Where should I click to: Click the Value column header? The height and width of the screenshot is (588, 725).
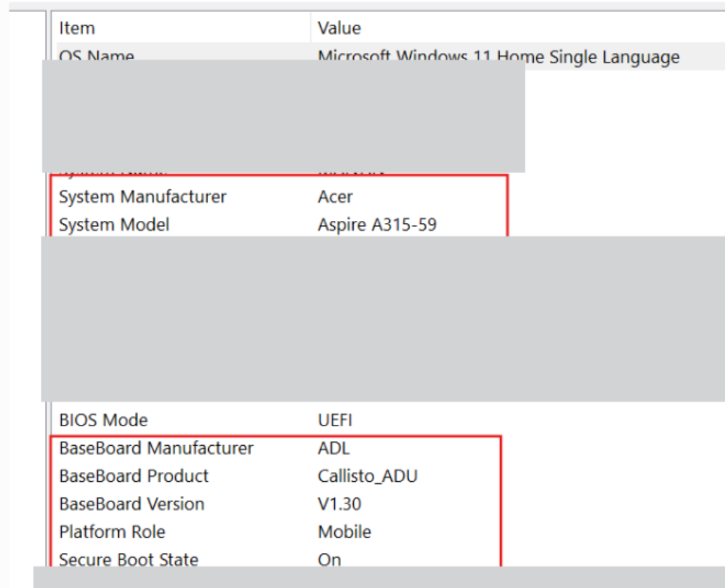coord(339,28)
